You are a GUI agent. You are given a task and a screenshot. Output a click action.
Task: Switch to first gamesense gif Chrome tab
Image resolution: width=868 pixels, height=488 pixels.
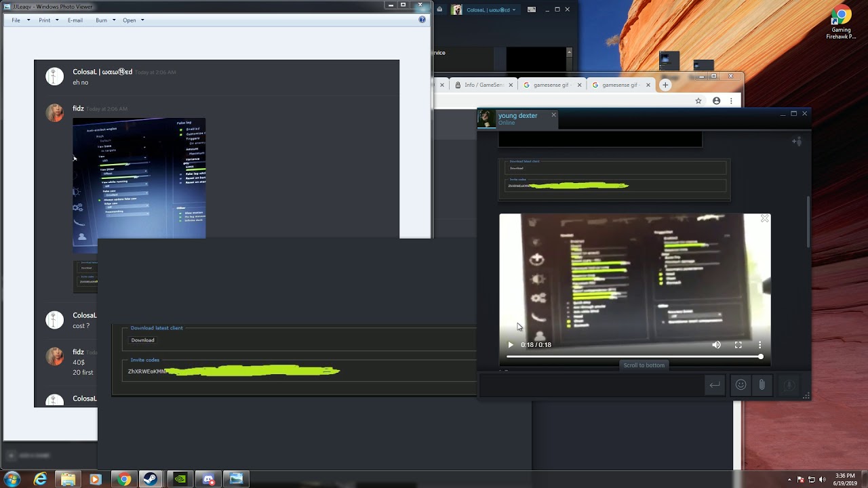click(553, 85)
